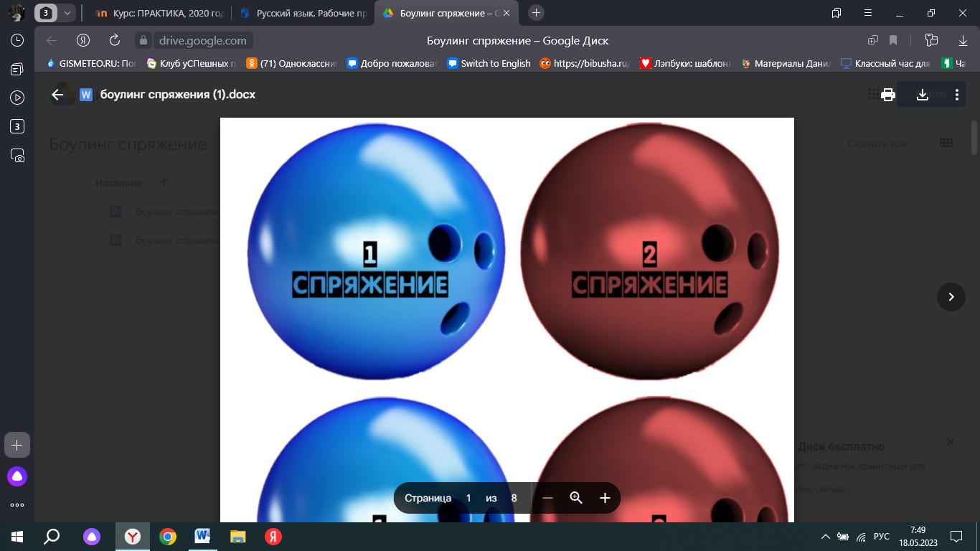Open Word from the taskbar

coord(203,536)
